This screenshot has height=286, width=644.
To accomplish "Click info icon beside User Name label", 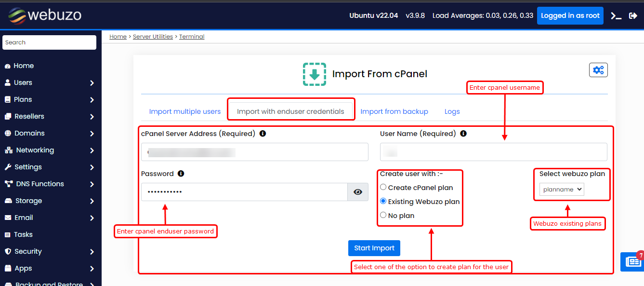I will [463, 134].
